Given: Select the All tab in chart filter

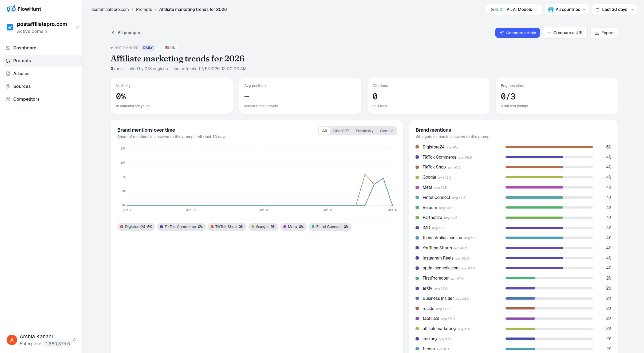Looking at the screenshot, I should (325, 131).
